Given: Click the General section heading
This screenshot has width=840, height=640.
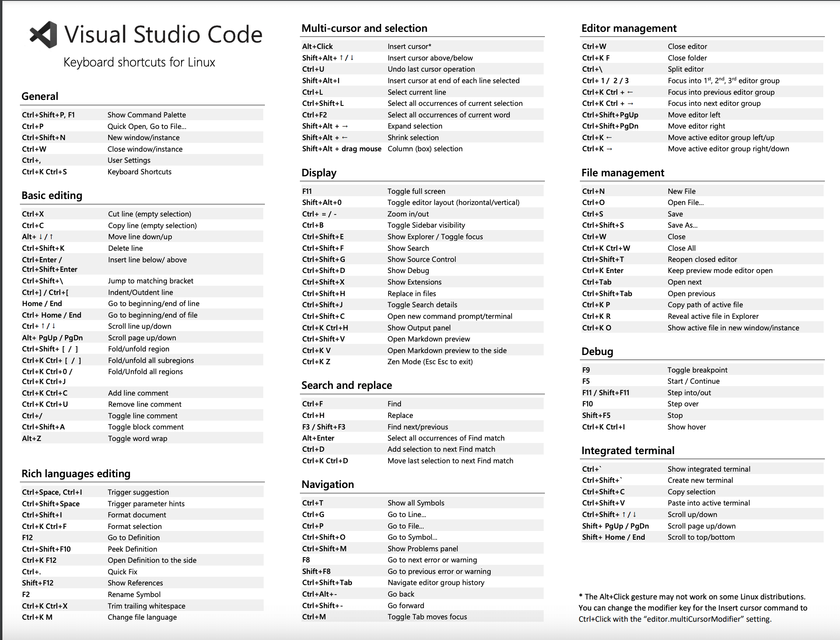Looking at the screenshot, I should (40, 96).
